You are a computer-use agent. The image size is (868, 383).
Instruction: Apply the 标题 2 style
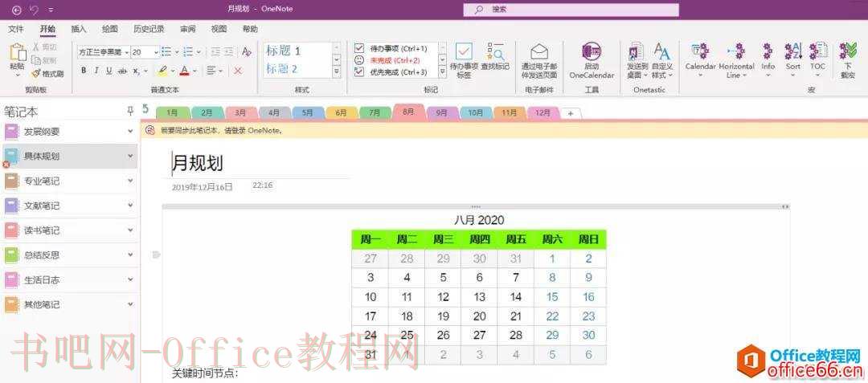coord(282,69)
